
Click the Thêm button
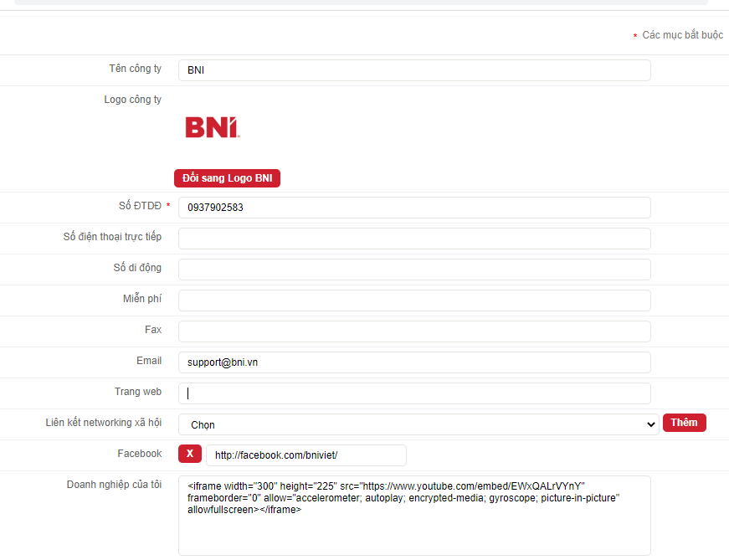pyautogui.click(x=684, y=423)
